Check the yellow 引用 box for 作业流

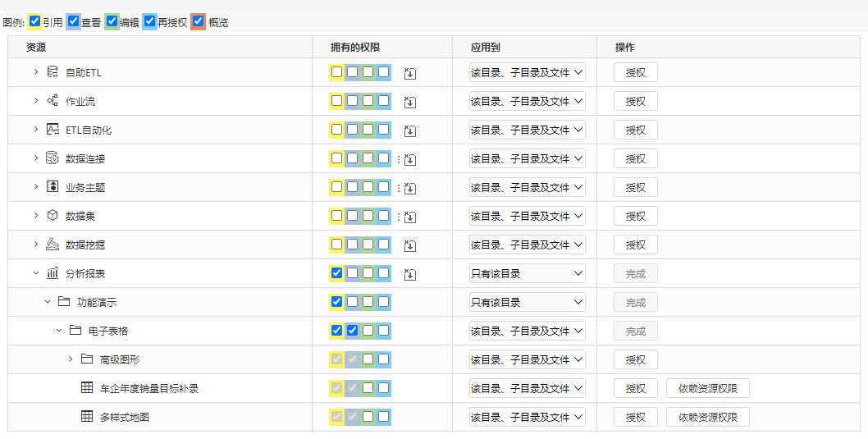[336, 101]
